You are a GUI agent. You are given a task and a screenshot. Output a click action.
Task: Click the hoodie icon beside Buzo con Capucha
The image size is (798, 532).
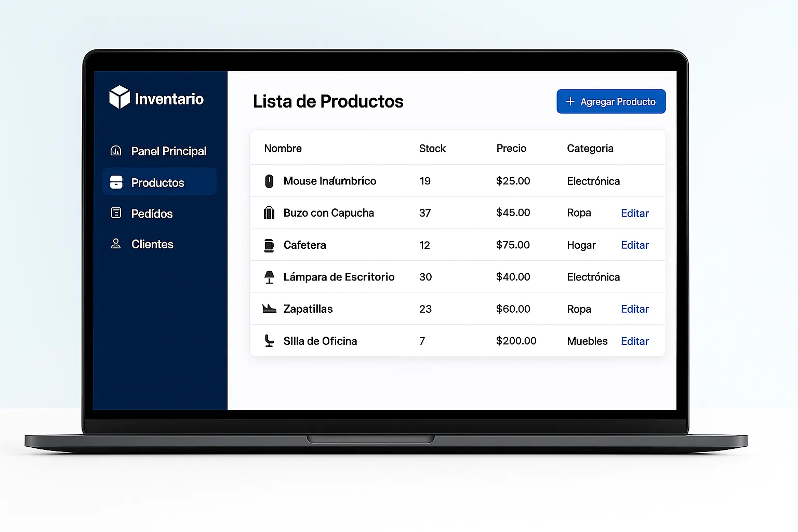point(269,213)
